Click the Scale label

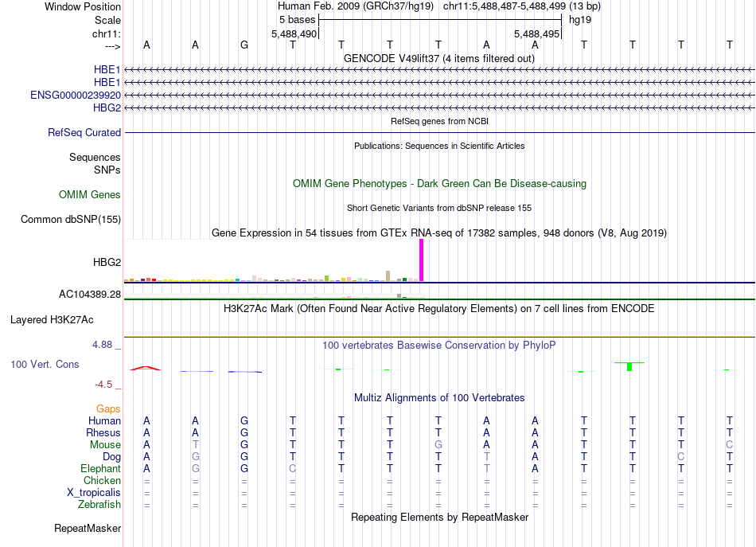pos(107,20)
